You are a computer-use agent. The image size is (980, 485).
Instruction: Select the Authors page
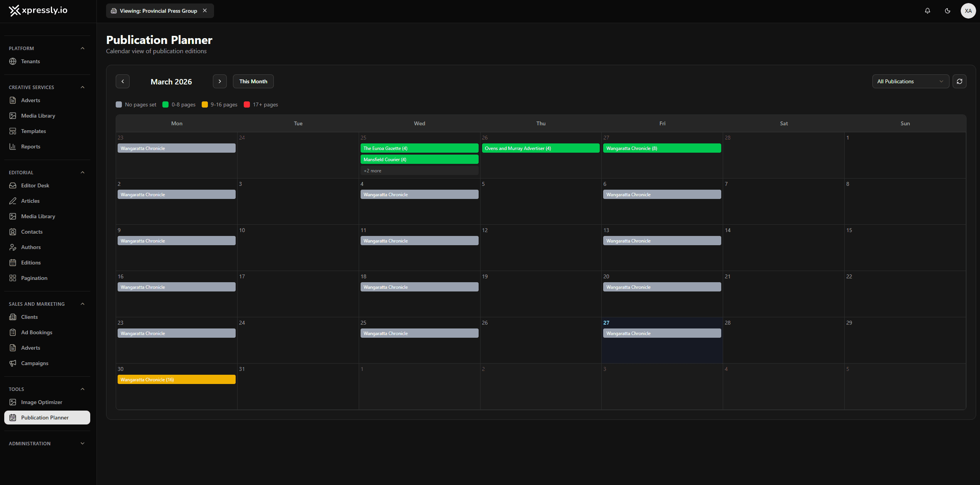click(x=30, y=247)
